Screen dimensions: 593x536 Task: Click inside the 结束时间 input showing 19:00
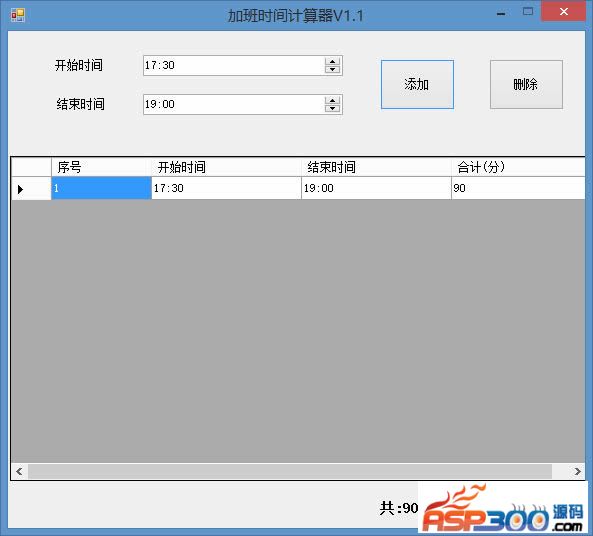point(234,104)
